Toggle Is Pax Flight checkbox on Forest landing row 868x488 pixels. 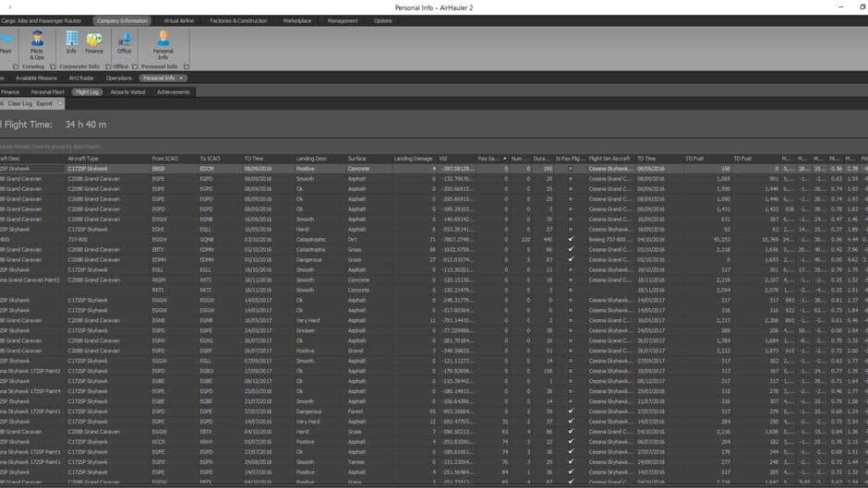pyautogui.click(x=571, y=411)
